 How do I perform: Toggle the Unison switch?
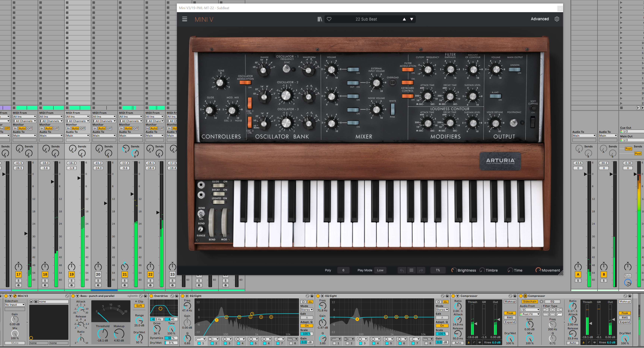click(x=514, y=70)
